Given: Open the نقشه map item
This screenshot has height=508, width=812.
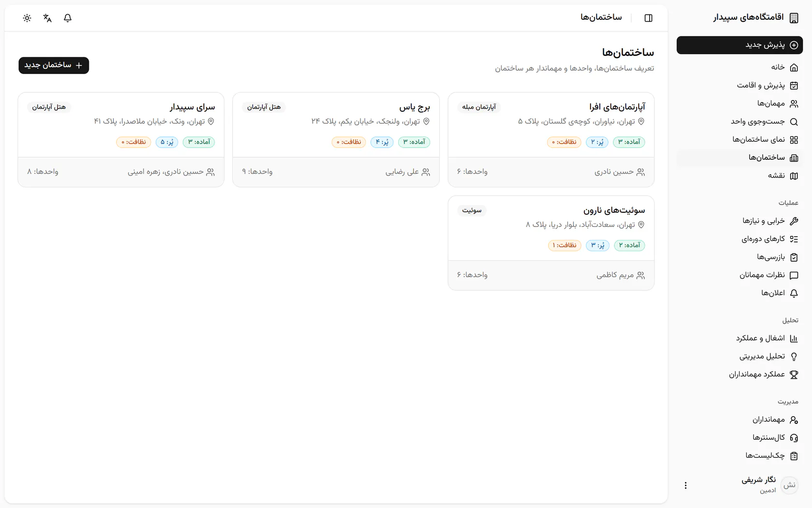Looking at the screenshot, I should click(x=739, y=176).
